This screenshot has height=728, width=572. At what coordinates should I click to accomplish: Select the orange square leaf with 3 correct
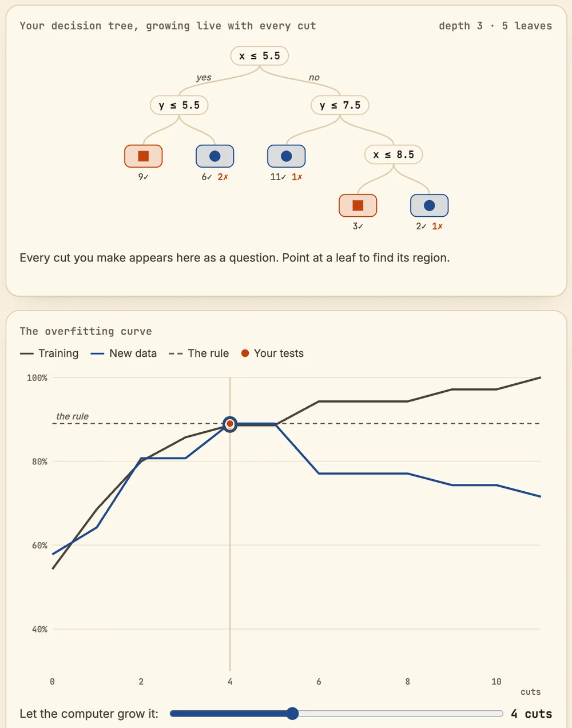click(358, 205)
